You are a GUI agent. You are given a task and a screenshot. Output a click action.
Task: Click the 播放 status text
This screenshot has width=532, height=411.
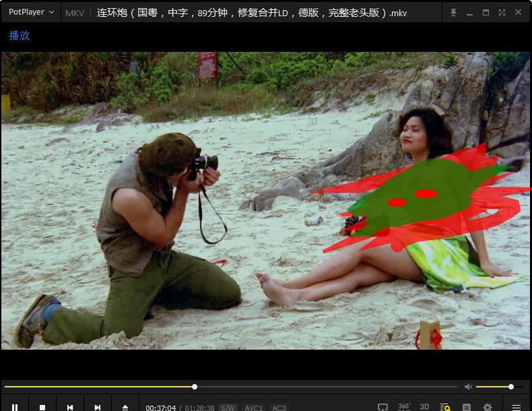click(x=20, y=35)
